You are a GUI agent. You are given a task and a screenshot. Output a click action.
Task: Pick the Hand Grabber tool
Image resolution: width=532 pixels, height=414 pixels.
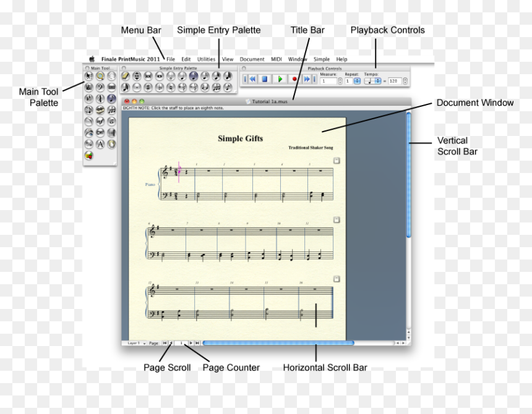[111, 76]
